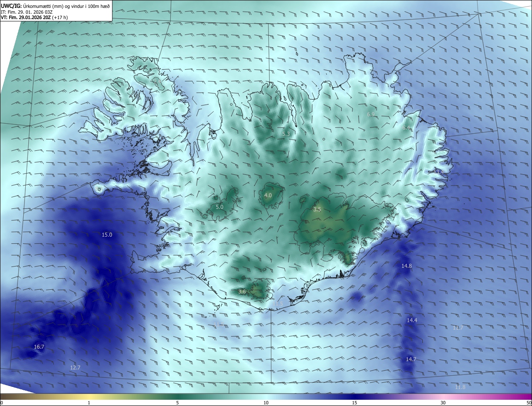Screen dimensions: 532x406
Task: Click the 14.8 value off the southeast coast
Action: [406, 266]
